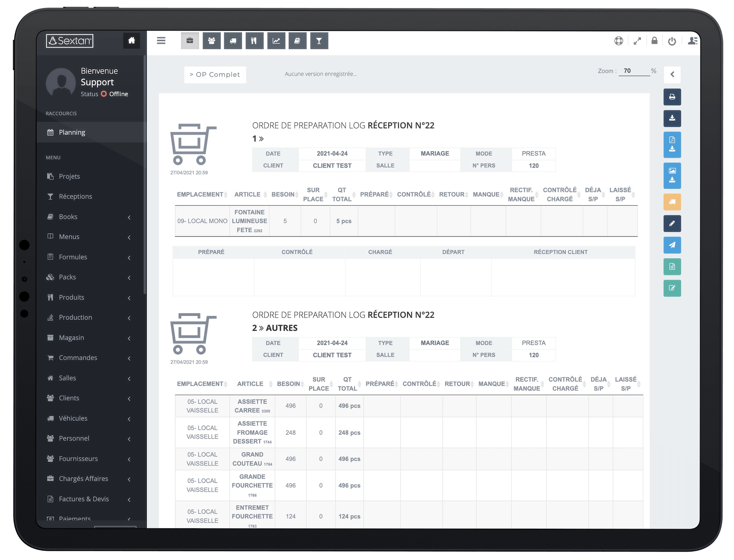Screen dimensions: 734x560
Task: Select the fork-and-knife Produits toolbar icon
Action: point(254,41)
